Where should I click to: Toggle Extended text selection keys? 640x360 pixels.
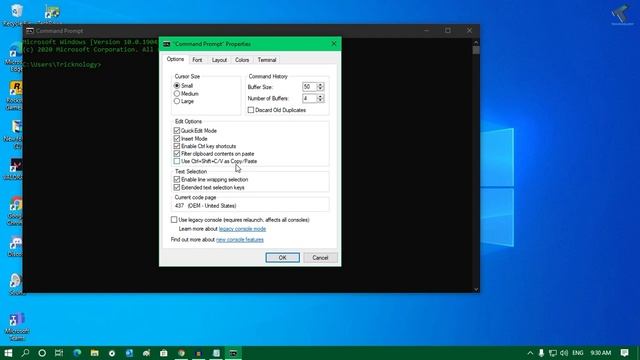click(x=177, y=187)
